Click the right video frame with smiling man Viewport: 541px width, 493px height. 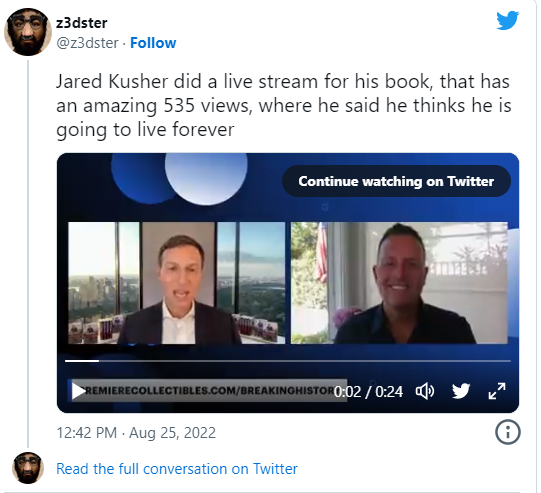(x=399, y=283)
